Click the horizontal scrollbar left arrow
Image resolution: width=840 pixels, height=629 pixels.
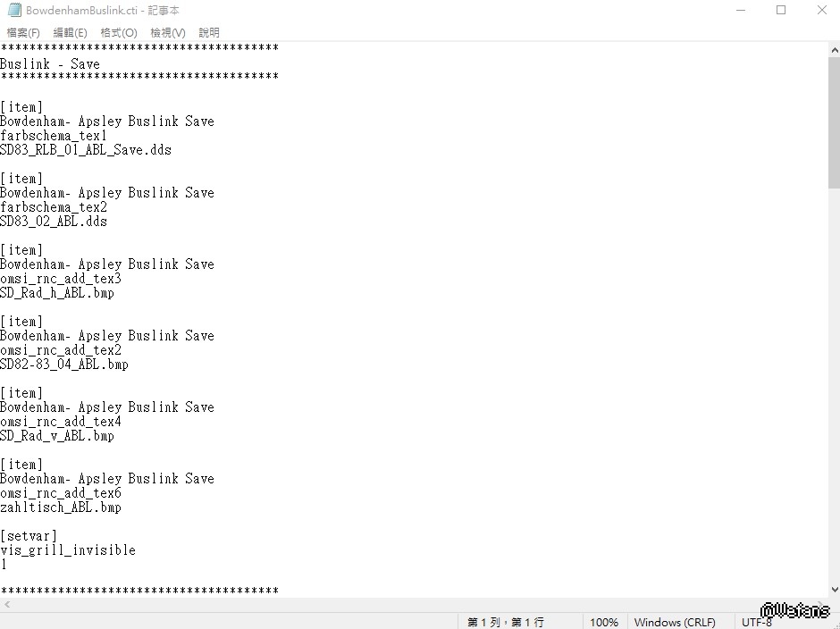click(x=7, y=604)
